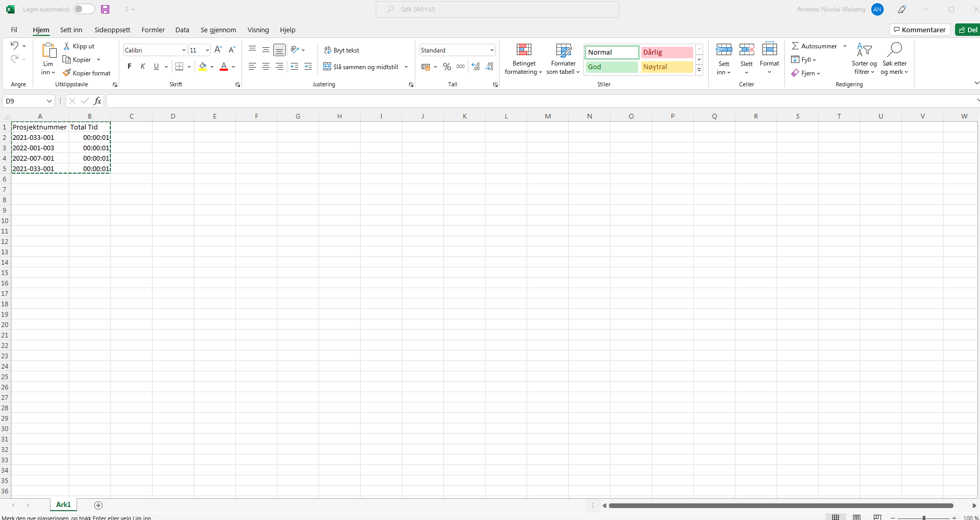Open Søk etter og merk menu
Screen dimensions: 980x520
(x=895, y=59)
